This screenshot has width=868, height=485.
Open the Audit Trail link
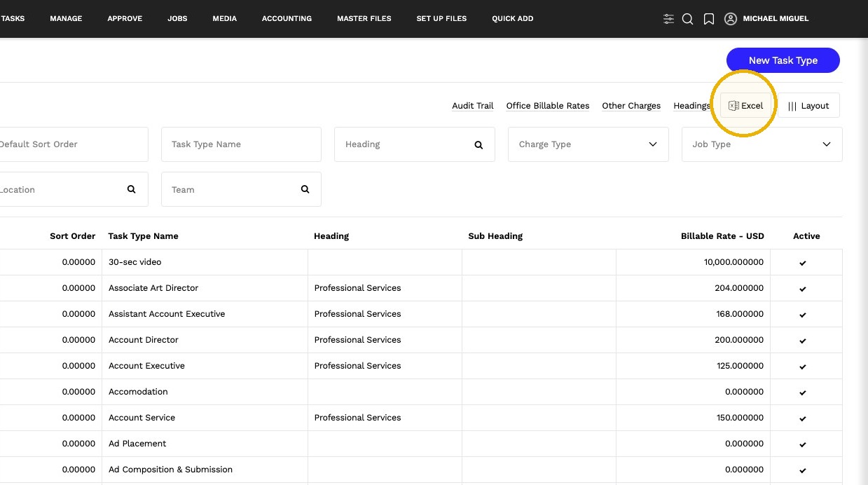[x=472, y=106]
